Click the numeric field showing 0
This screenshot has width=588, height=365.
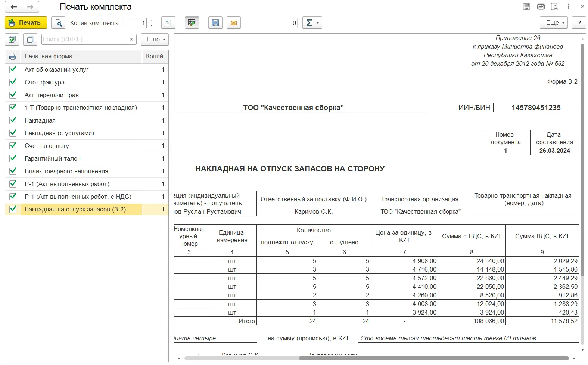pos(271,23)
